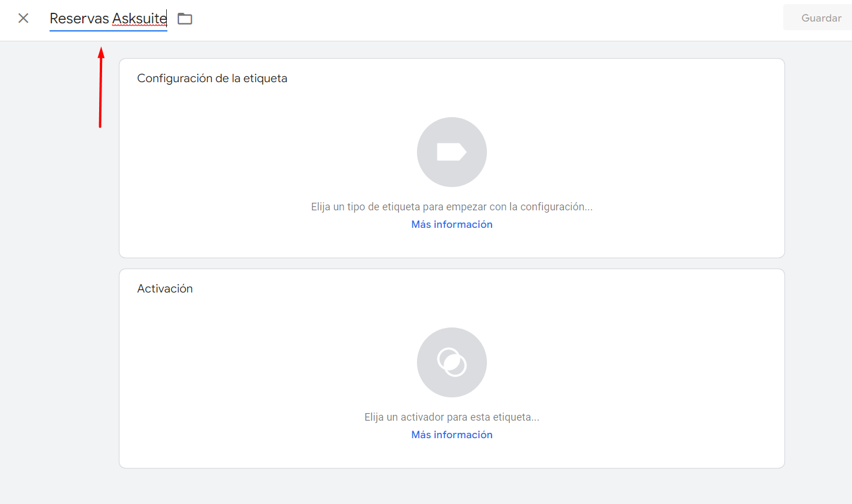The height and width of the screenshot is (504, 852).
Task: Click the white tag shape inside the gray circle
Action: [452, 152]
